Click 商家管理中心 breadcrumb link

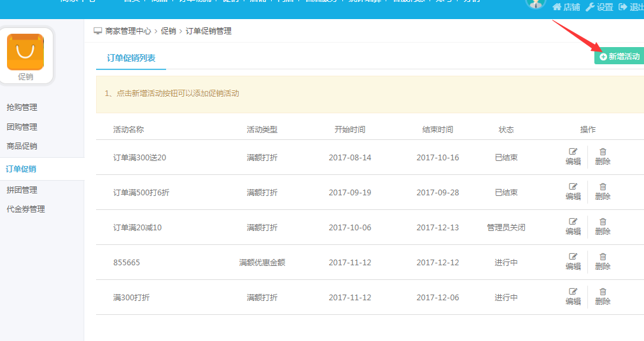[128, 31]
